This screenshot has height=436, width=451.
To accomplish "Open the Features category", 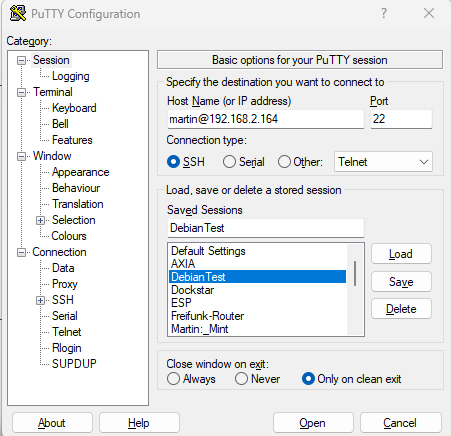I will point(72,140).
